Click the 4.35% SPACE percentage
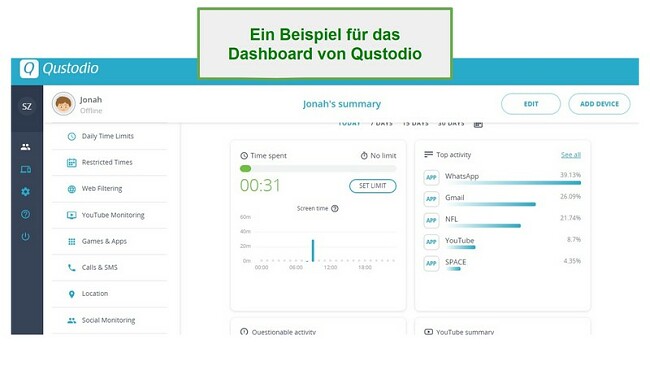 point(572,261)
